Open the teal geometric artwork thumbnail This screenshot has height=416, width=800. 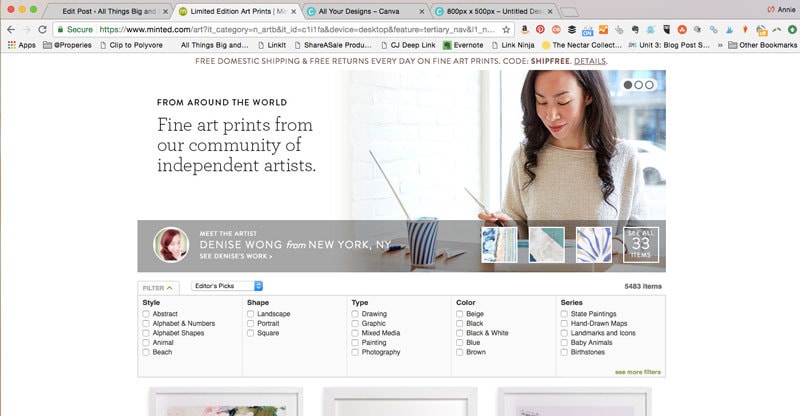pyautogui.click(x=547, y=244)
